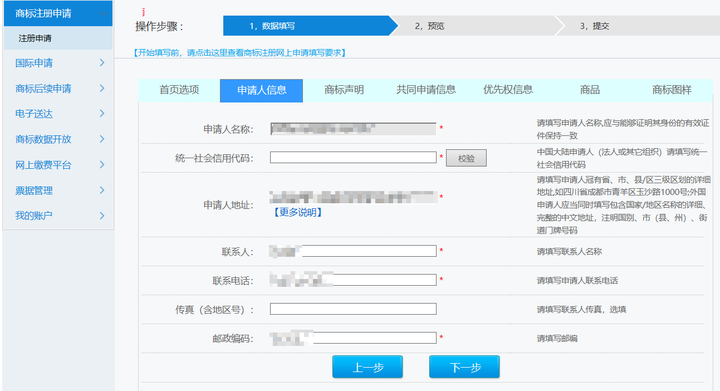Switch to the 商标图样 tab
720x391 pixels.
672,90
